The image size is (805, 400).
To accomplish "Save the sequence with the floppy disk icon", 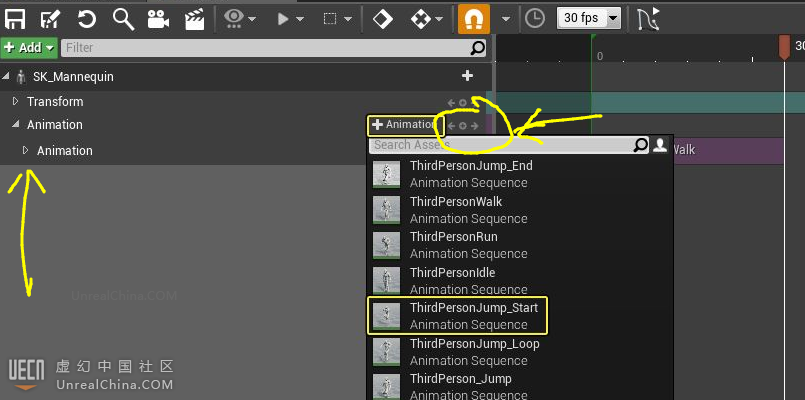I will 15,18.
